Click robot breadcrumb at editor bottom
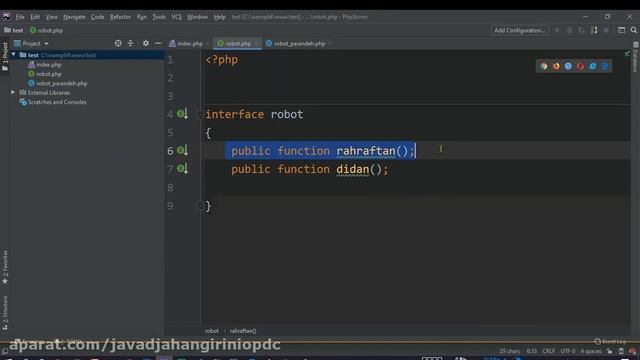Viewport: 640px width, 360px height. pos(211,331)
